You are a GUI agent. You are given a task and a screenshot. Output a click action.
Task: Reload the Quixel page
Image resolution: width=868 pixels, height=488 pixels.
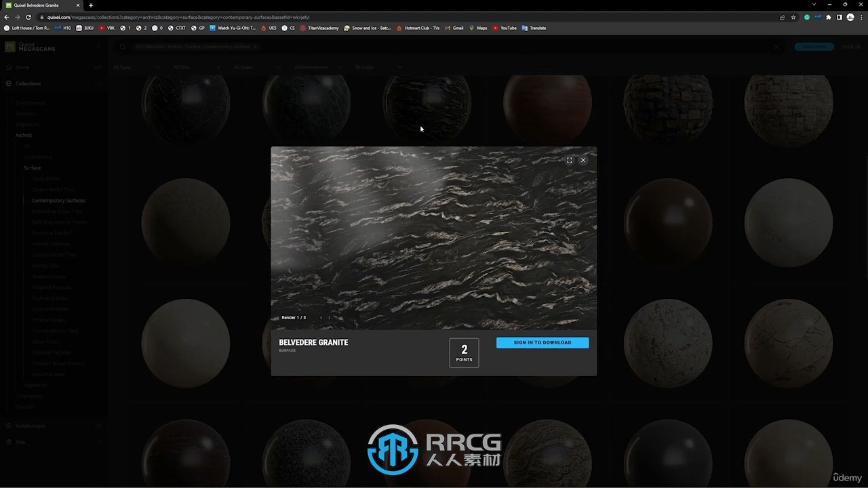[28, 17]
